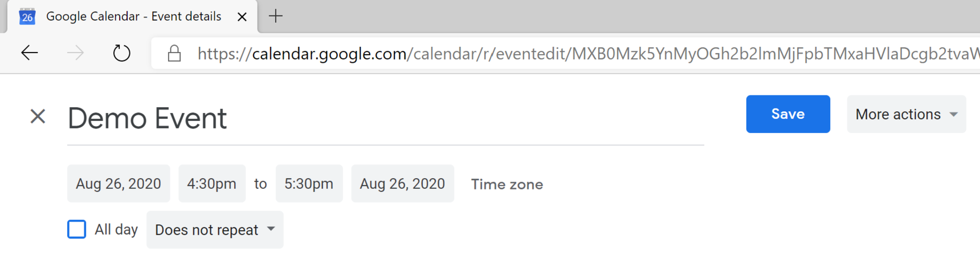This screenshot has height=266, width=980.
Task: Click the Google Calendar favicon in the tab
Action: (x=27, y=17)
